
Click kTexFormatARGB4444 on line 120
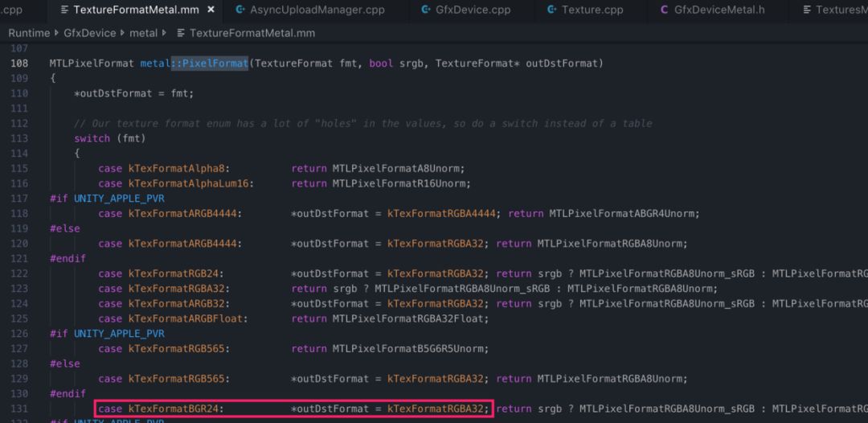click(x=182, y=244)
